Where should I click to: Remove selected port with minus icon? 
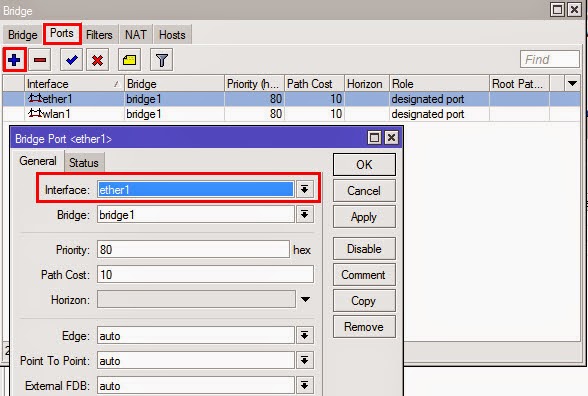[x=40, y=60]
